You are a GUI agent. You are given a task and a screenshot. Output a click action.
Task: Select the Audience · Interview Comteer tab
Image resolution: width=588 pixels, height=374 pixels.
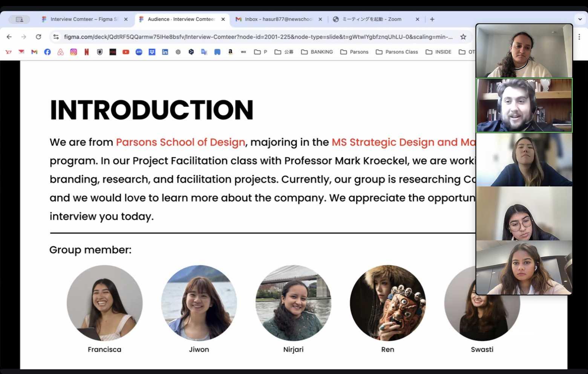181,19
